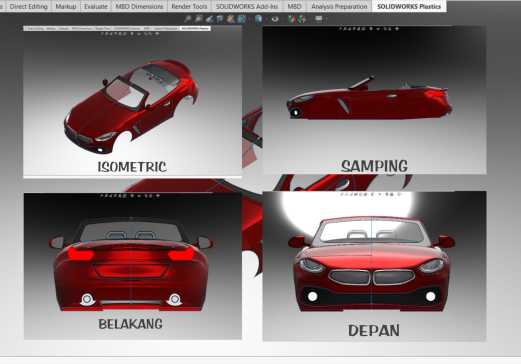Open the View Orientation cube icon
Viewport: 521px width, 364px height.
(241, 19)
